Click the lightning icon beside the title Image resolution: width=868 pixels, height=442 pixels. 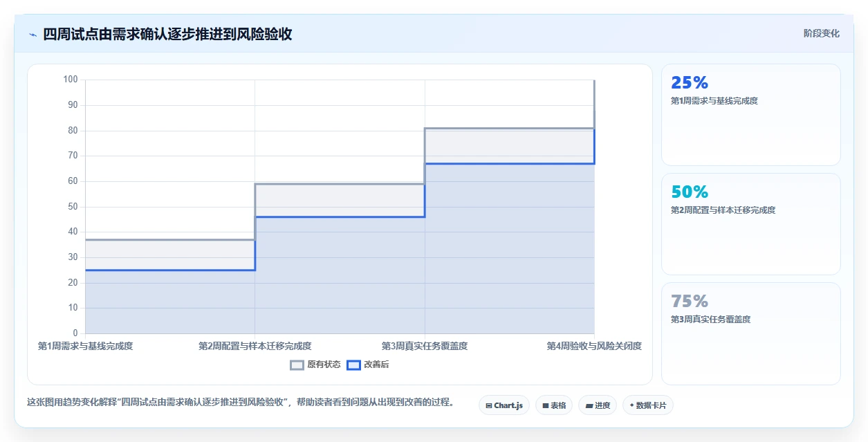coord(33,35)
